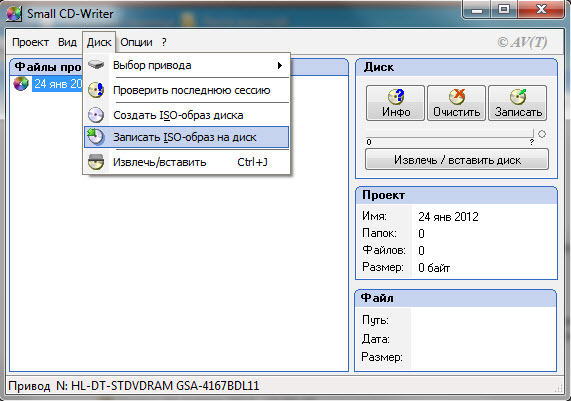Click the burn icon beside Записать ISO-образ на диск
Screen dimensions: 571x401
click(x=96, y=137)
